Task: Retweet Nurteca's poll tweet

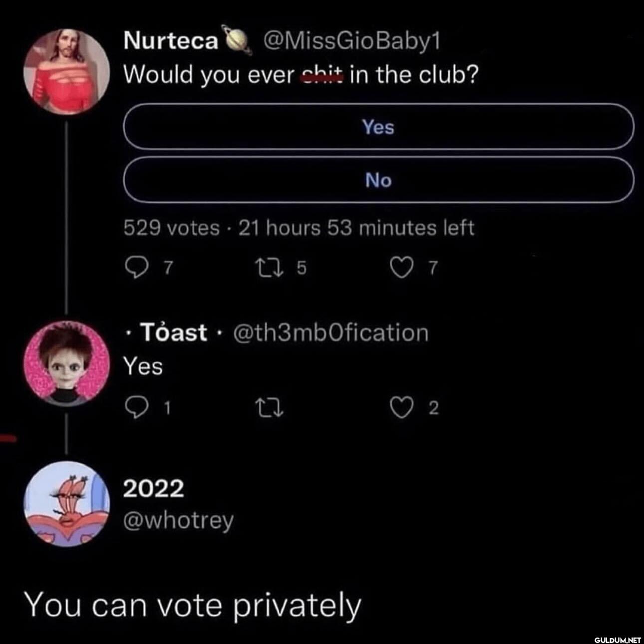Action: pyautogui.click(x=272, y=269)
